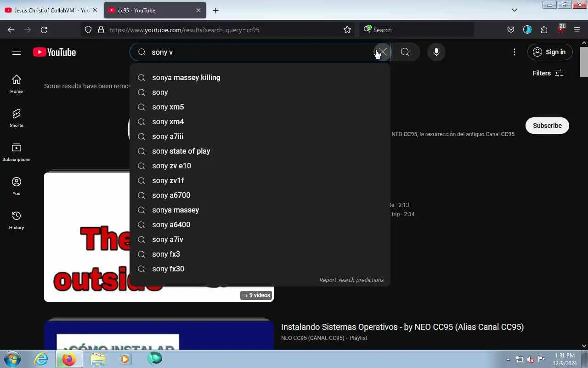Open the Windows Start menu
588x368 pixels.
tap(12, 359)
